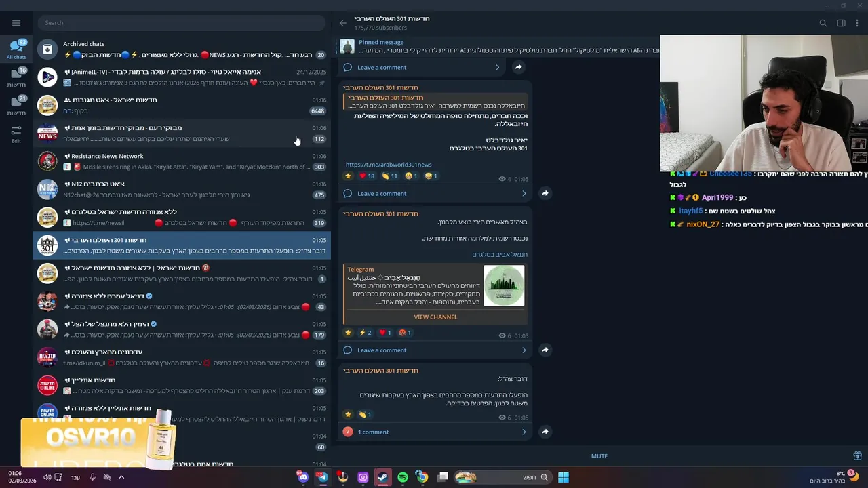Focus the chat Search field
This screenshot has width=868, height=488.
(x=182, y=23)
